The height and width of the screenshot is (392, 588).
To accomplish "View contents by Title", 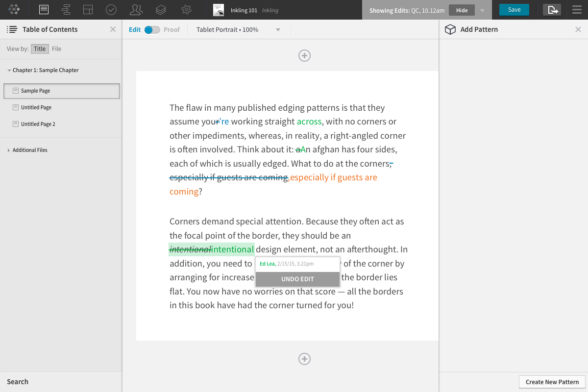I will coord(40,49).
